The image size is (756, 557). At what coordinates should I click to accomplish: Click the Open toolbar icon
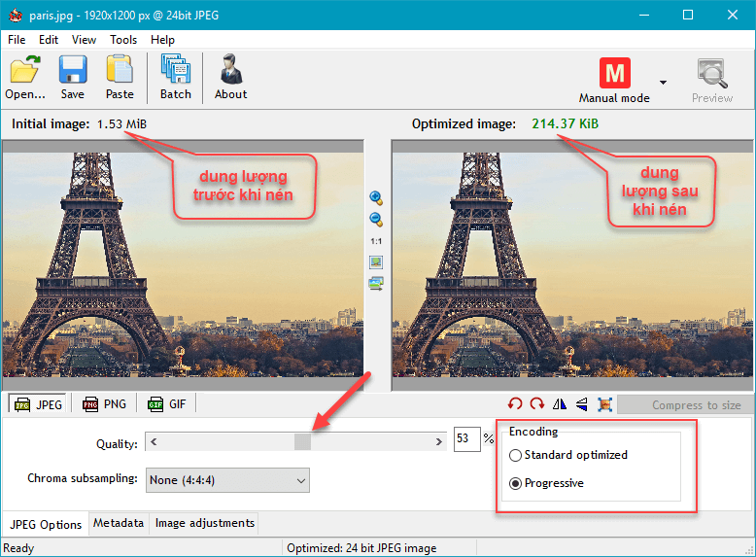click(x=25, y=78)
